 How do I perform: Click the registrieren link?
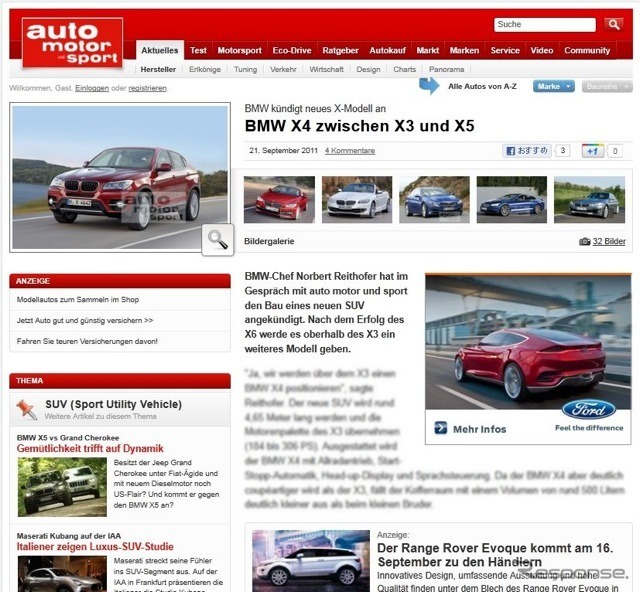(x=147, y=88)
